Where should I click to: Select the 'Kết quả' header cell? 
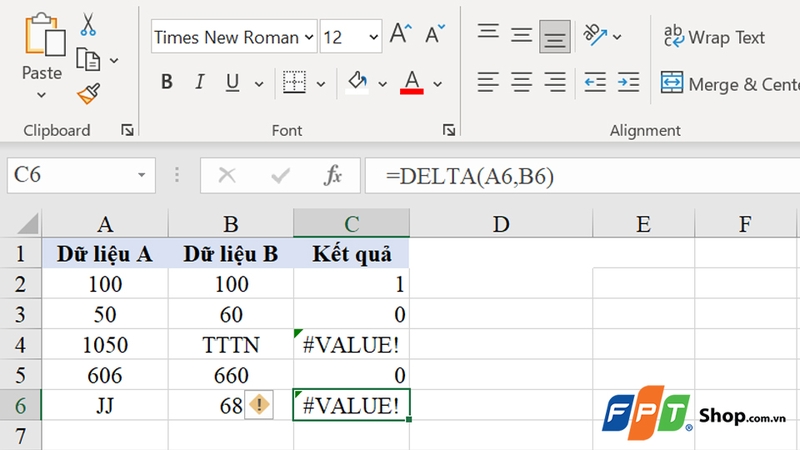352,254
